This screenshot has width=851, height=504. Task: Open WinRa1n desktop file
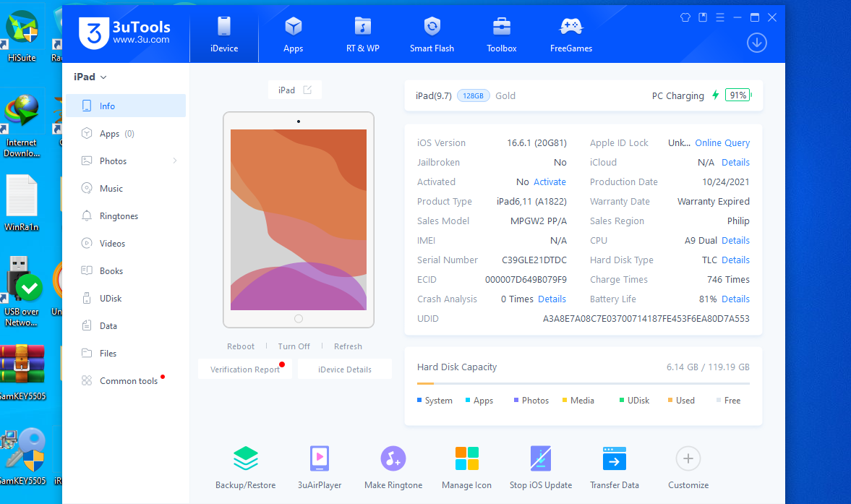(x=22, y=203)
